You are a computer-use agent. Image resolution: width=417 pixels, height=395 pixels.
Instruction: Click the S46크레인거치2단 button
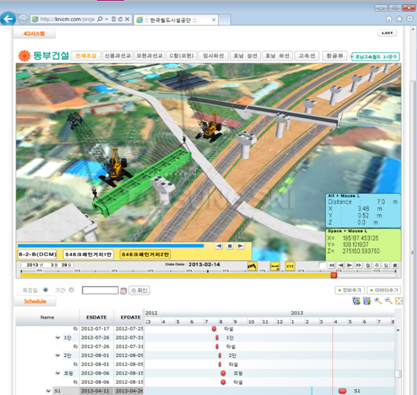click(145, 254)
